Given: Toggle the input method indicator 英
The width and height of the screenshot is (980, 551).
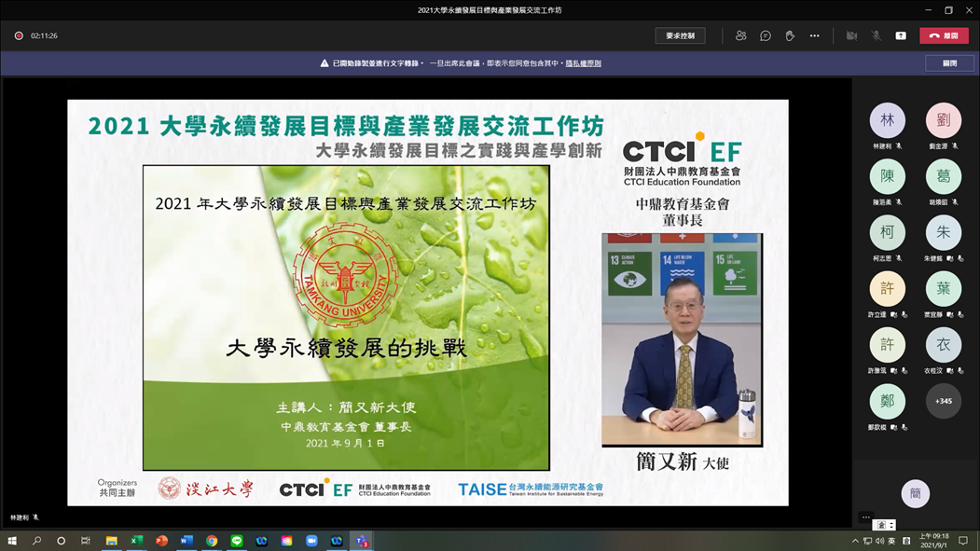Looking at the screenshot, I should tap(891, 541).
